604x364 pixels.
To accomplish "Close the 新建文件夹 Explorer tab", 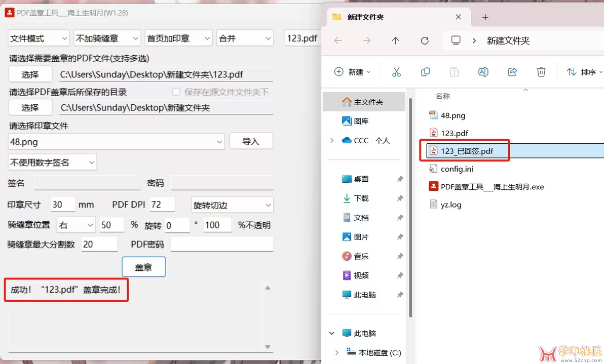I will tap(459, 17).
